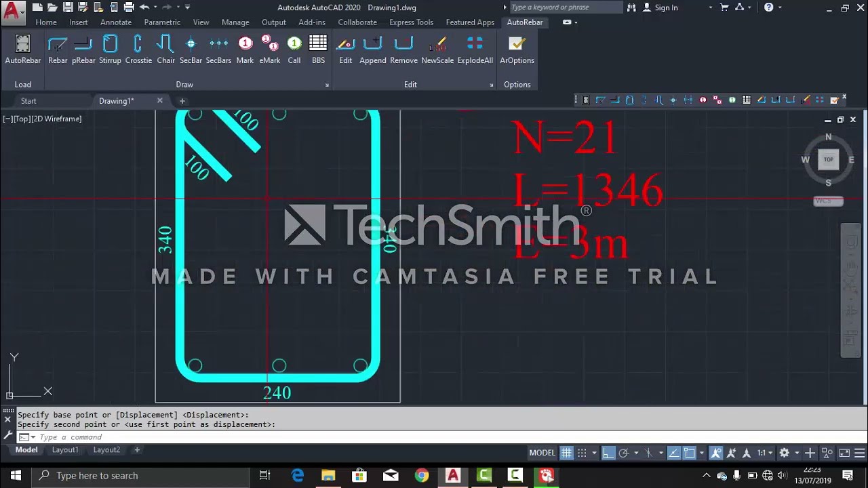Image resolution: width=868 pixels, height=488 pixels.
Task: Open ArOptions settings
Action: (x=517, y=50)
